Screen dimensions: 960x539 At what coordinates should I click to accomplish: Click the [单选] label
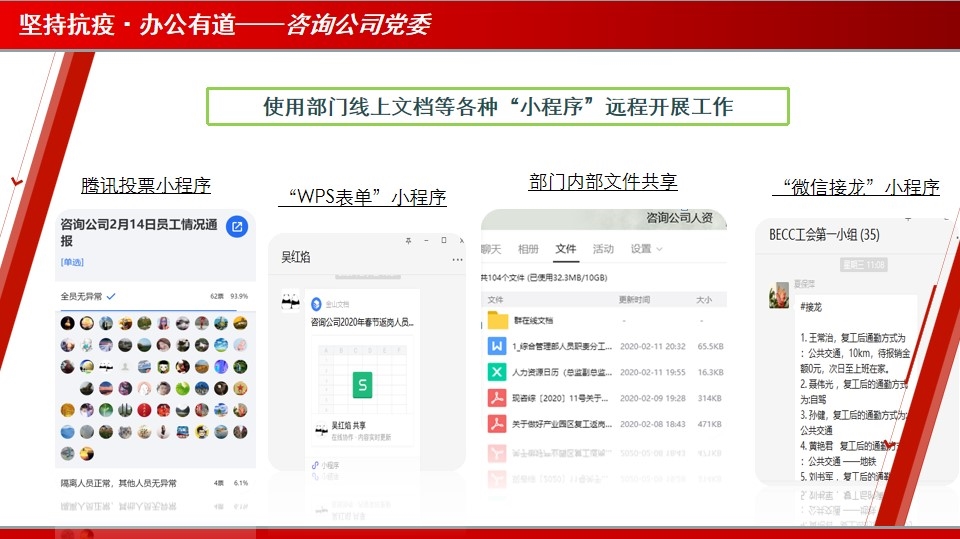pyautogui.click(x=72, y=262)
